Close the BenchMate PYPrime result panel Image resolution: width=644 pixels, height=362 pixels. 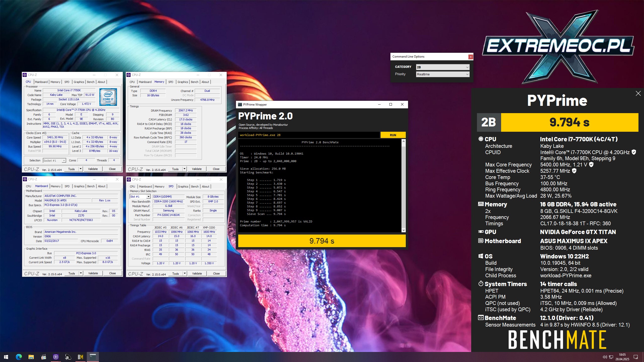tap(638, 94)
